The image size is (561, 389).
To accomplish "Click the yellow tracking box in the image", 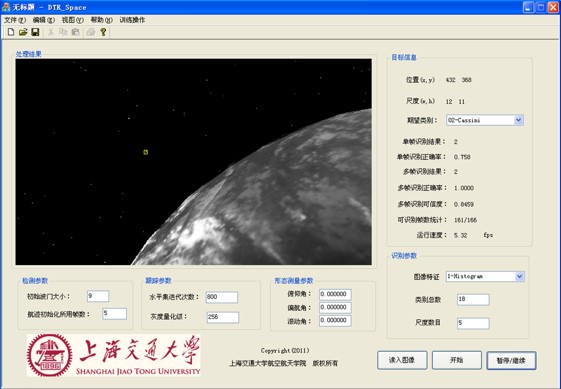I will [146, 152].
